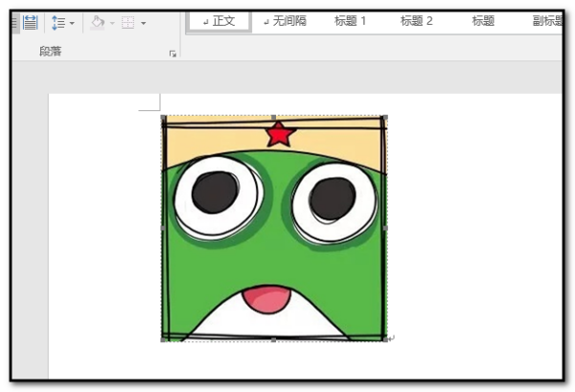Click the line spacing icon
575x392 pixels.
click(x=57, y=23)
